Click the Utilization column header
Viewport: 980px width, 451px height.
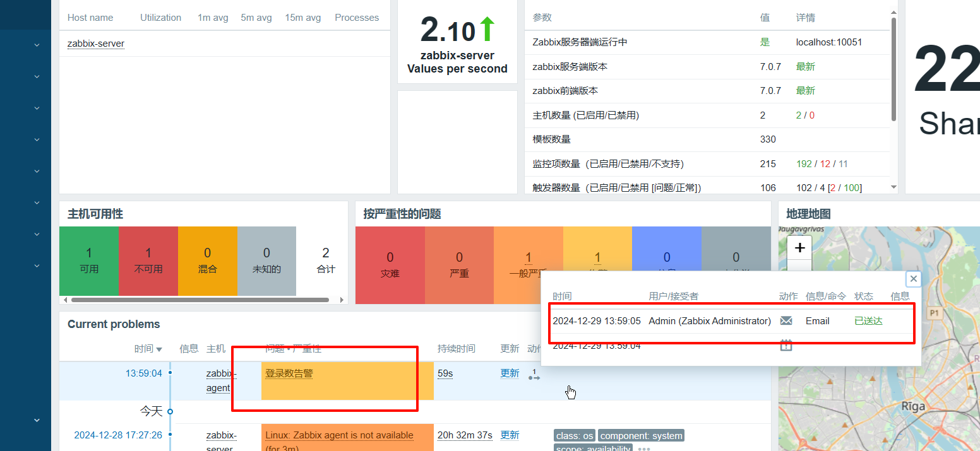[160, 18]
